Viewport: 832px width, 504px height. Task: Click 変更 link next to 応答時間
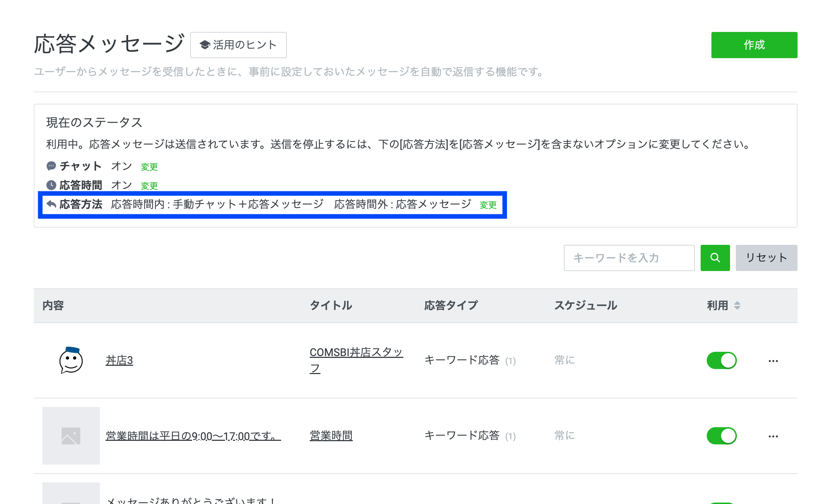click(x=149, y=186)
